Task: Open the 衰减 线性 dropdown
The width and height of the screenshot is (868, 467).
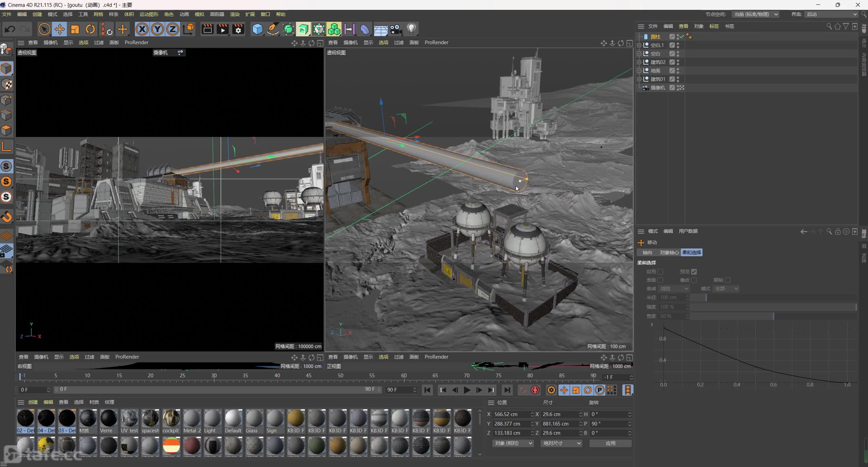Action: click(x=674, y=289)
